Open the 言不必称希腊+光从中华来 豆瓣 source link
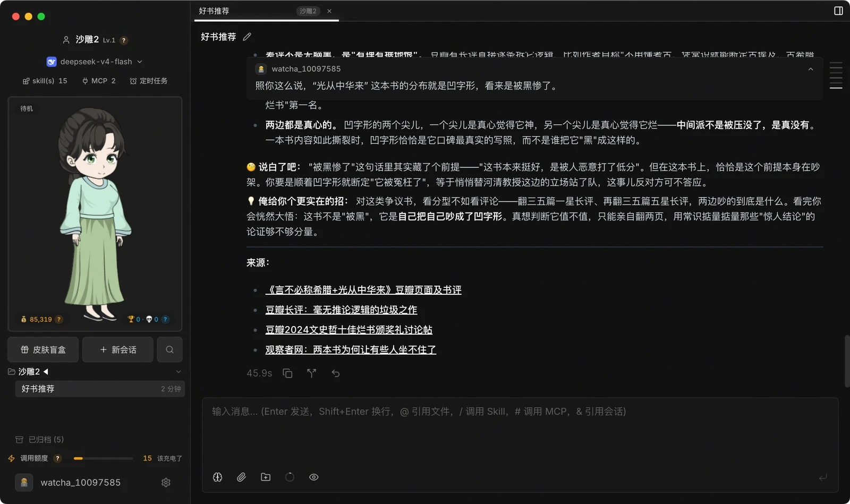850x504 pixels. click(363, 290)
